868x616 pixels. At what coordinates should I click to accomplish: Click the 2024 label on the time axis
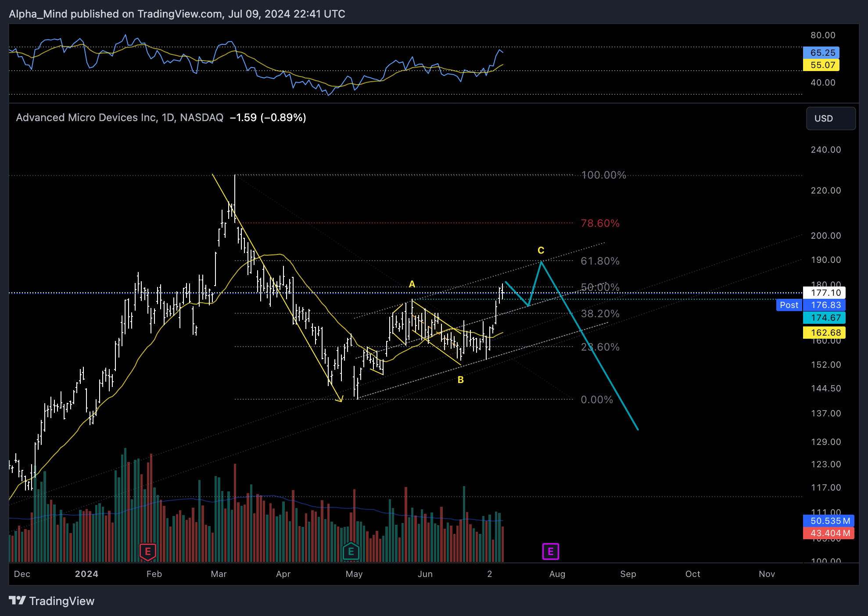pos(86,574)
